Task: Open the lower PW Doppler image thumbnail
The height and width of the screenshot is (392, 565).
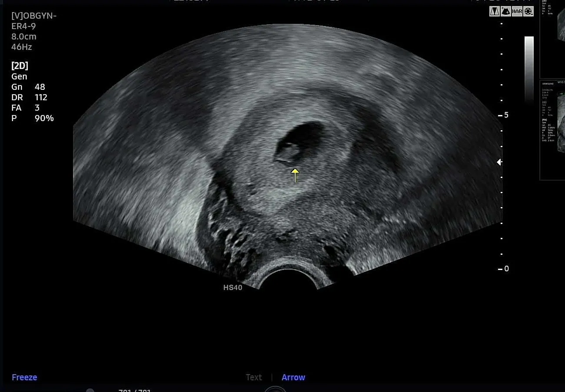Action: point(552,130)
